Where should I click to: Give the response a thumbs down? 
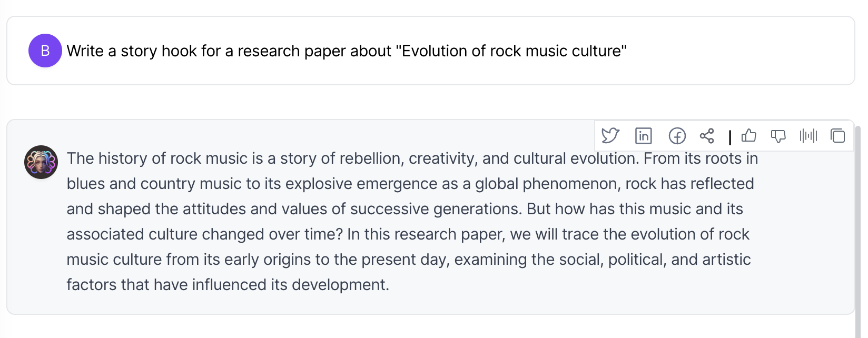point(778,136)
